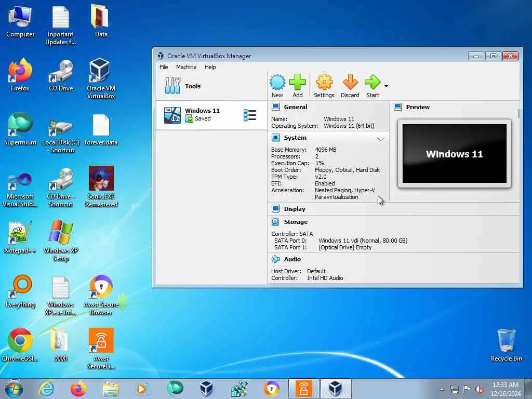Screen dimensions: 532x399
Task: Click the Avast SecureLine taskbar button
Action: pyautogui.click(x=303, y=389)
